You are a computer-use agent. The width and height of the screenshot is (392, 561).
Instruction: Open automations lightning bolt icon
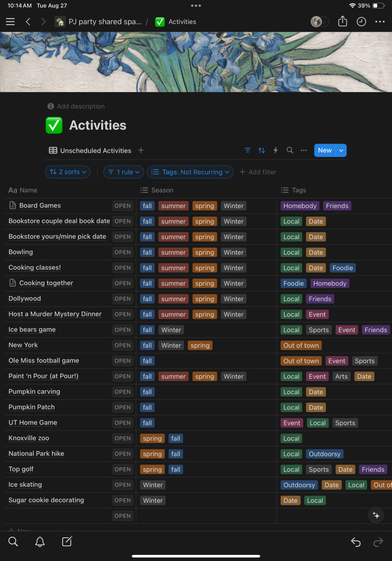pos(276,150)
